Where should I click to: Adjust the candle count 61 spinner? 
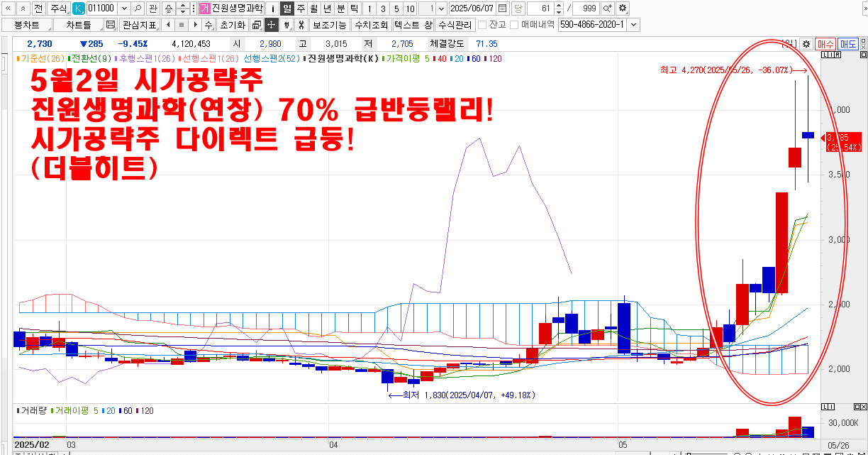[x=559, y=9]
